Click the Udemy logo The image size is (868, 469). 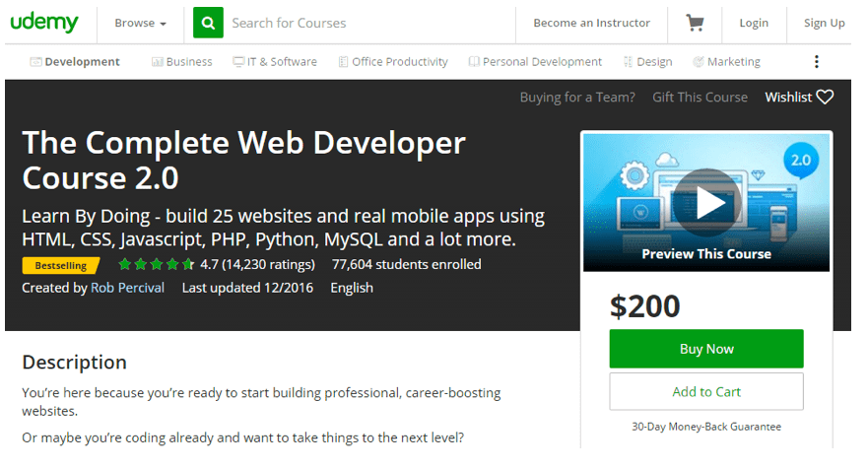tap(44, 22)
